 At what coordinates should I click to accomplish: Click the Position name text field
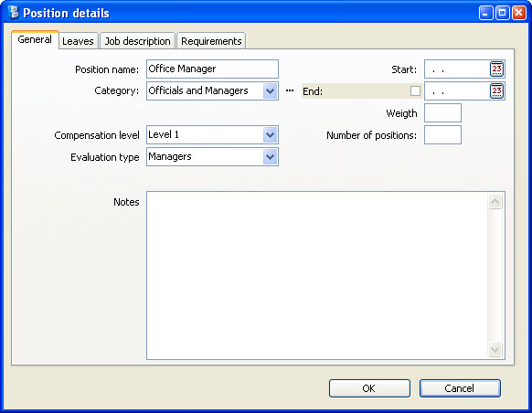pos(212,69)
